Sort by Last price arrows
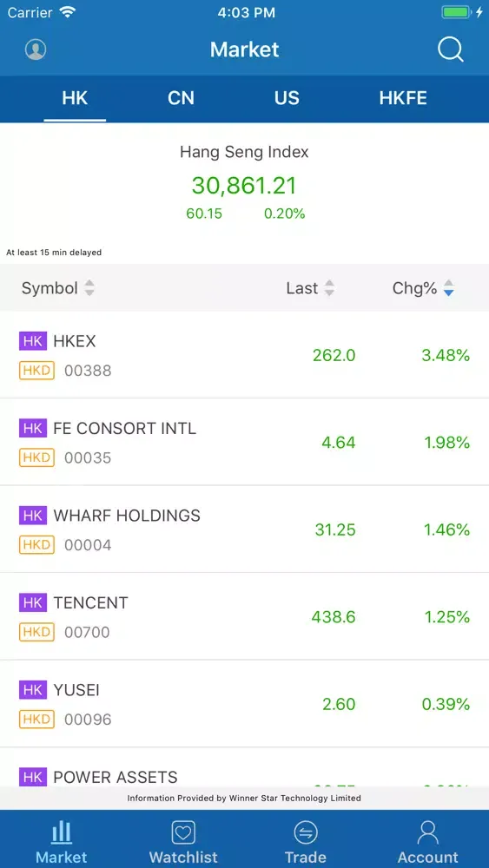The width and height of the screenshot is (489, 868). (329, 288)
